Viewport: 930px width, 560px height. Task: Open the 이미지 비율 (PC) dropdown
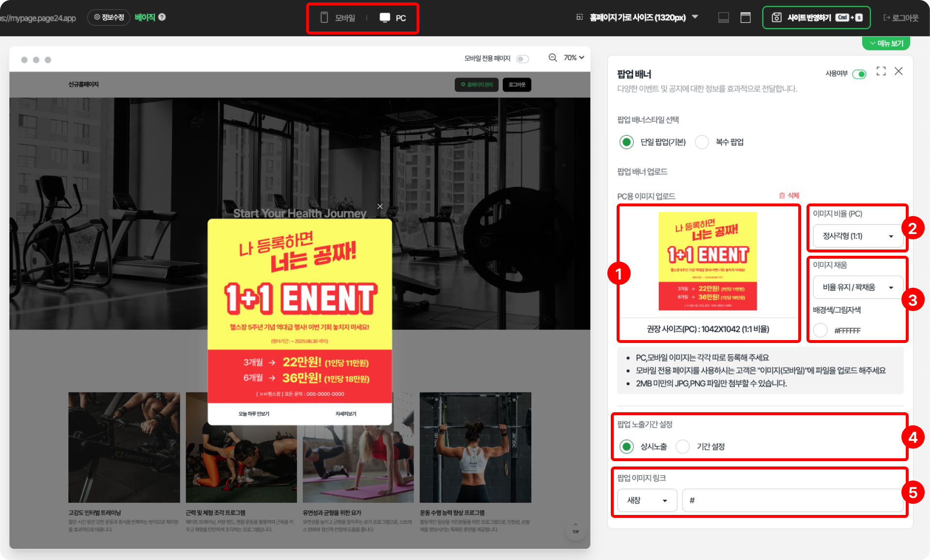[x=857, y=236]
